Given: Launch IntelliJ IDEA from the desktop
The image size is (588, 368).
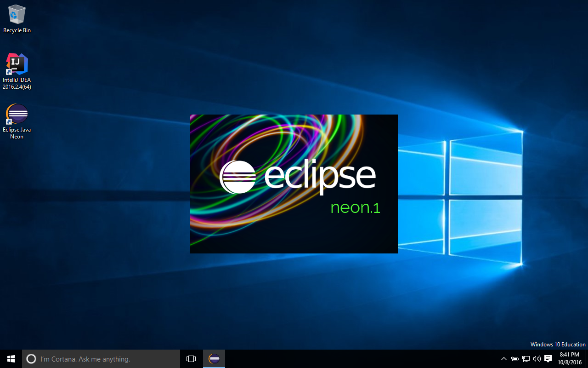Looking at the screenshot, I should 17,63.
